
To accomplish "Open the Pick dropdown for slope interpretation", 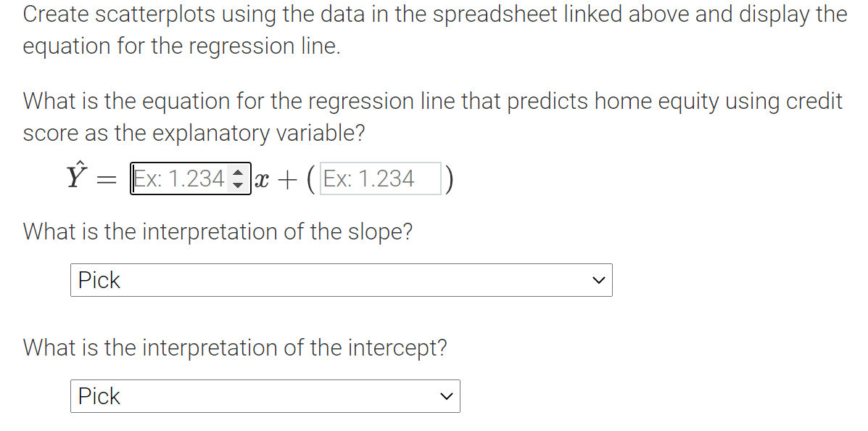I will coord(341,280).
